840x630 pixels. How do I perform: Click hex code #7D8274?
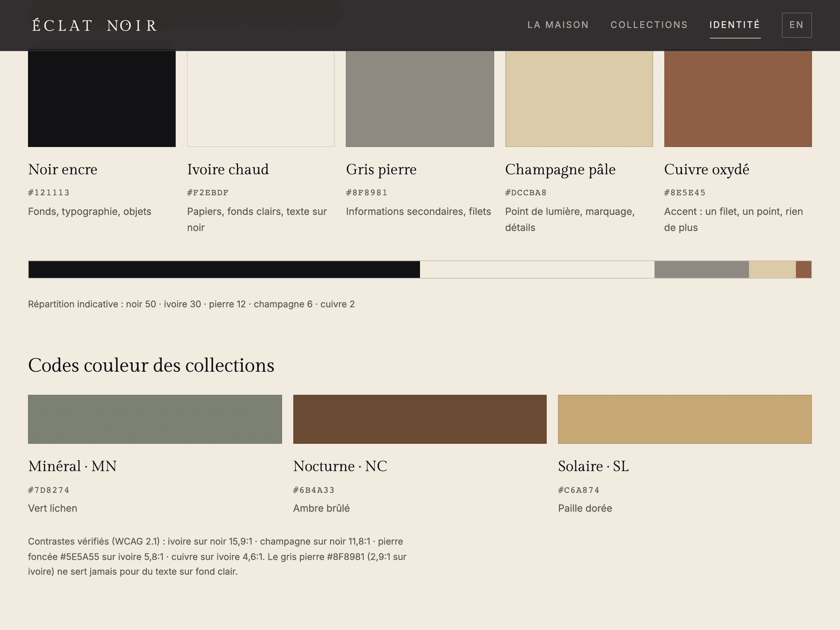(49, 490)
